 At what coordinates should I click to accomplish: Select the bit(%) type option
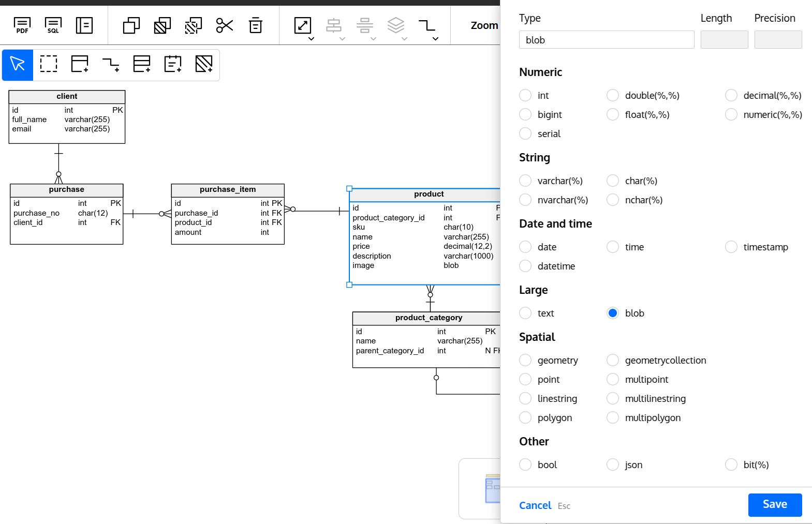click(731, 465)
